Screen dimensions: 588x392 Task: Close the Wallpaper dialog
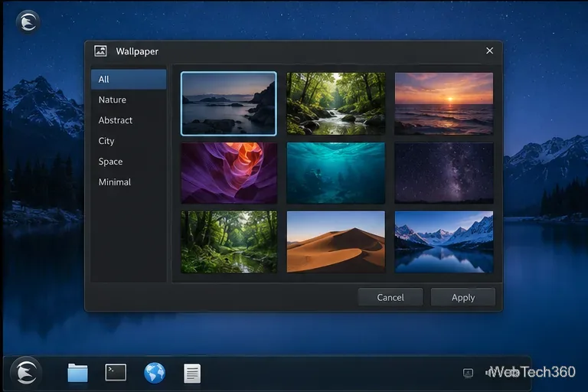coord(489,51)
